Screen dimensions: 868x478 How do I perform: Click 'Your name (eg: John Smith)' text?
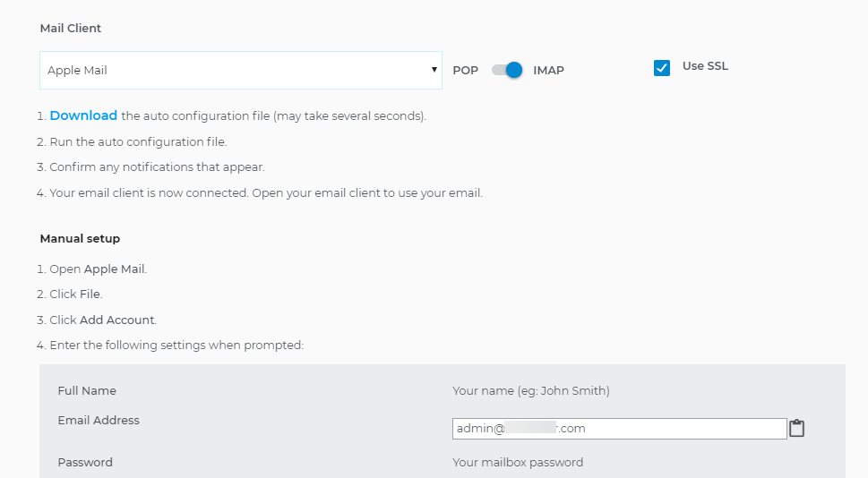531,390
